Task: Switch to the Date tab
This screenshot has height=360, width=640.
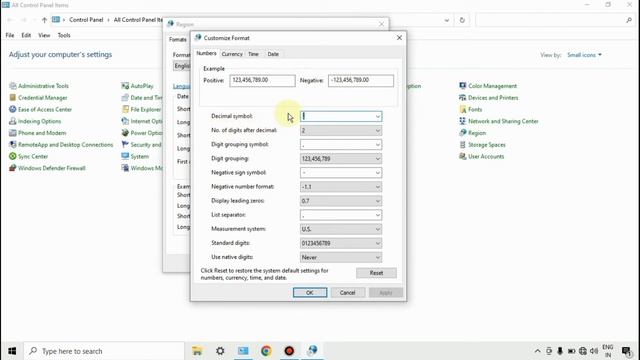Action: [273, 54]
